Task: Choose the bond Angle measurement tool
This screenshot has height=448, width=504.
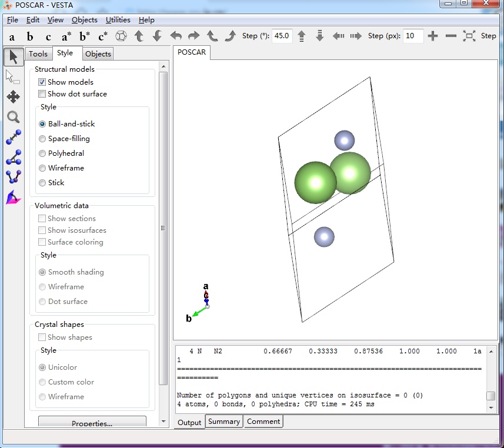Action: coord(13,157)
